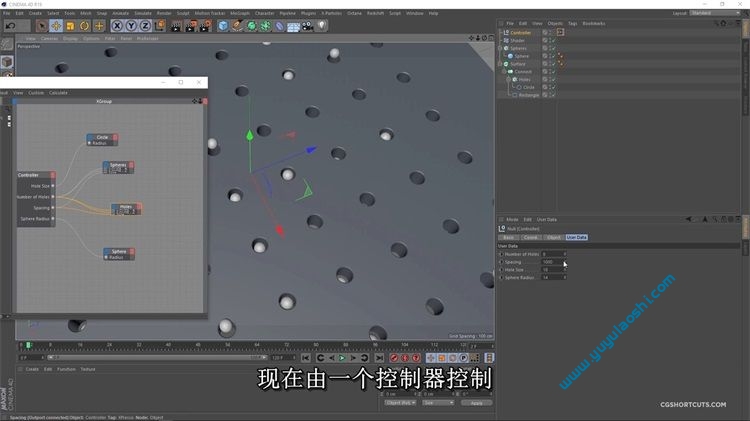This screenshot has height=421, width=750.
Task: Toggle enable checkmark of Shader object
Action: pyautogui.click(x=553, y=41)
